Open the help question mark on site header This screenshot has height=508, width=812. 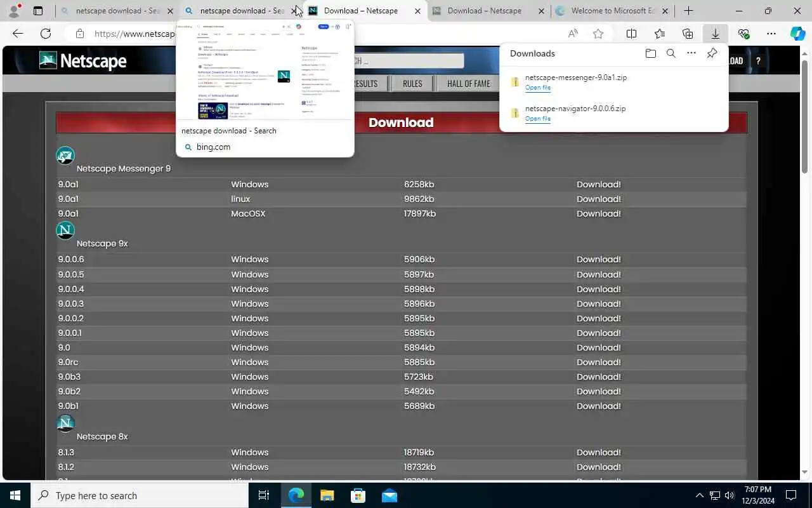click(758, 61)
